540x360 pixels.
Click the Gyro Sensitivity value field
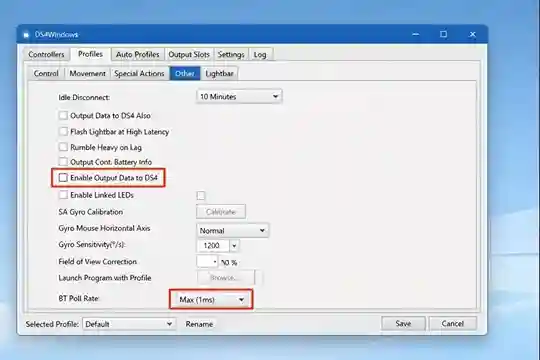click(x=212, y=246)
